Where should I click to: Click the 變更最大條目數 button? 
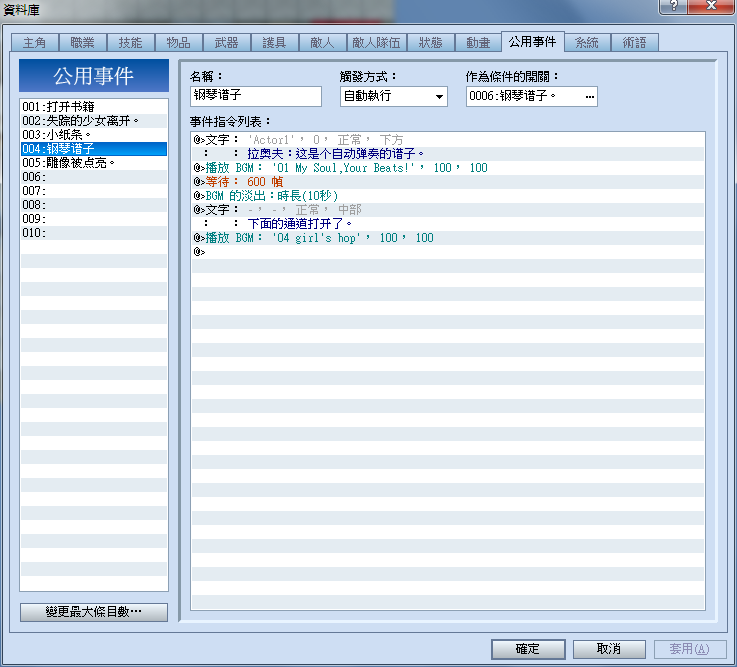[x=94, y=612]
